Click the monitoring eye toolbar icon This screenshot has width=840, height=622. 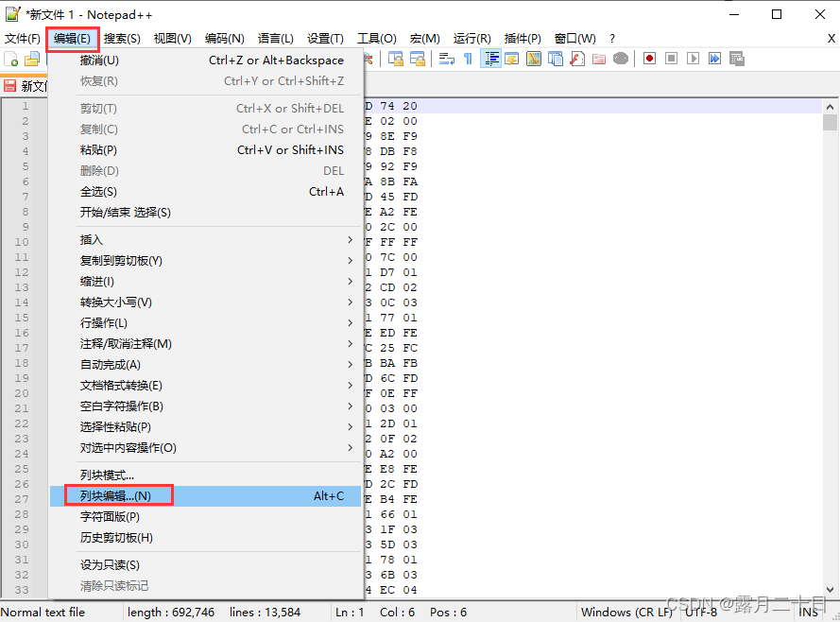point(621,59)
